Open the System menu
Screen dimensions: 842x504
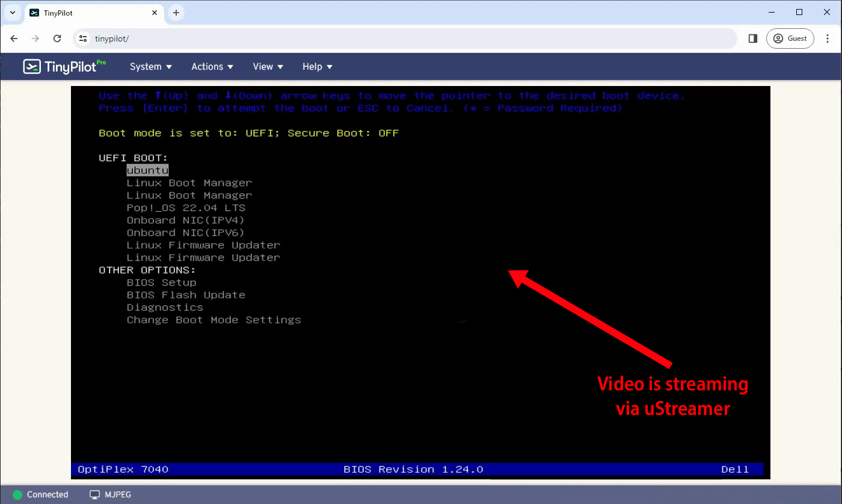151,67
